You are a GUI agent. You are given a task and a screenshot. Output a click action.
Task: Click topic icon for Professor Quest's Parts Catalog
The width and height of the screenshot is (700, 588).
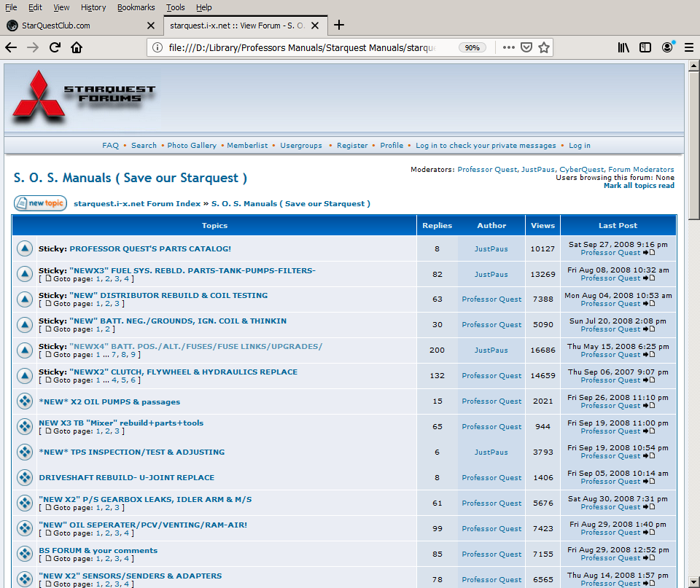[25, 248]
